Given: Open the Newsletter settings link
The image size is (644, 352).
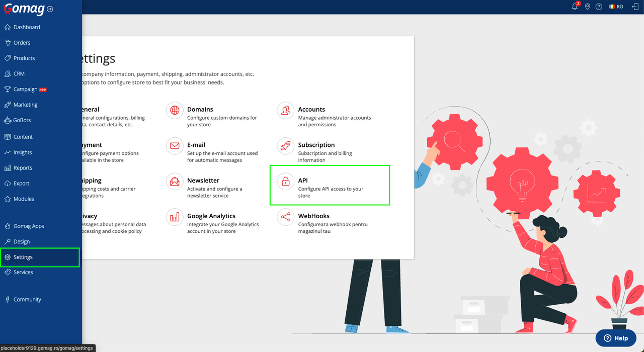Looking at the screenshot, I should [203, 181].
